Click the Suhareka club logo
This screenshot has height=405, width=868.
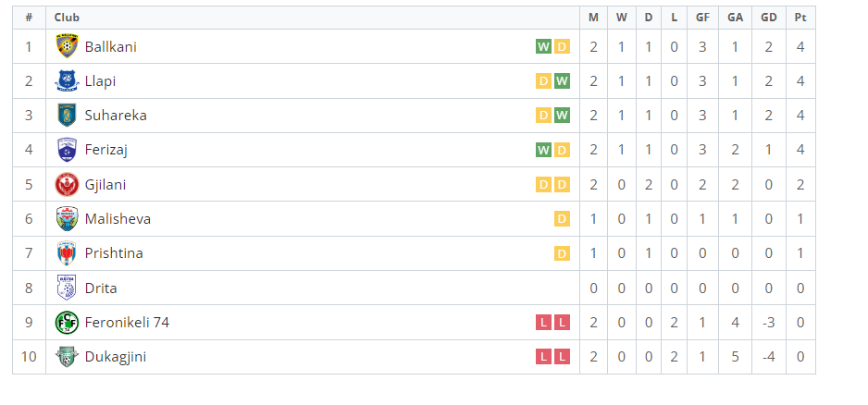(67, 116)
